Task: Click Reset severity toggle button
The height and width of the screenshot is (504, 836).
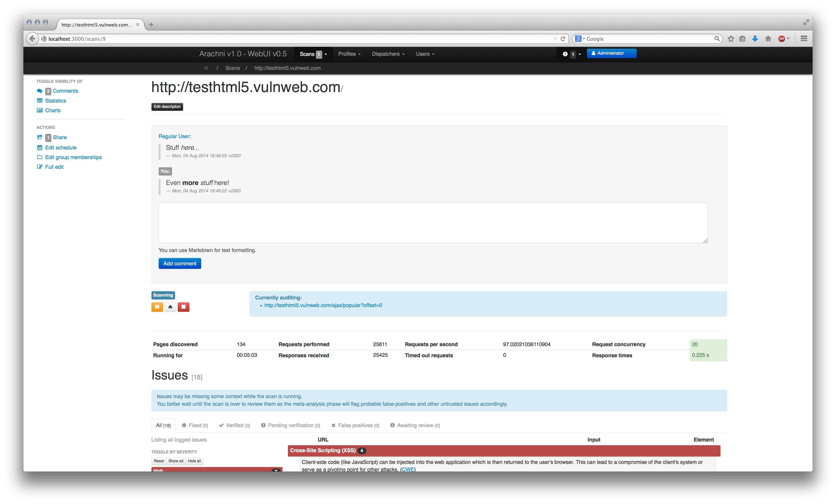Action: point(159,461)
